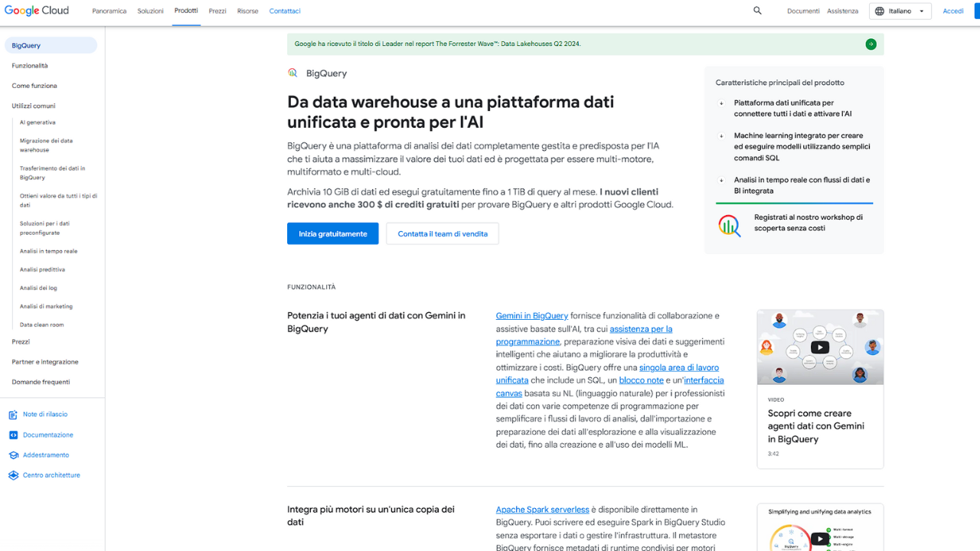Click the Documentazione sidebar icon
980x551 pixels.
click(x=13, y=435)
